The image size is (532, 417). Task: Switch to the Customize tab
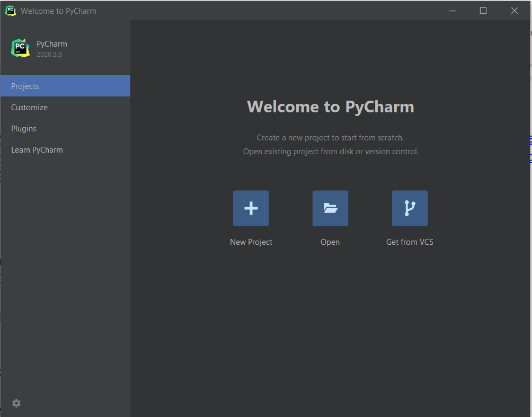click(x=65, y=107)
